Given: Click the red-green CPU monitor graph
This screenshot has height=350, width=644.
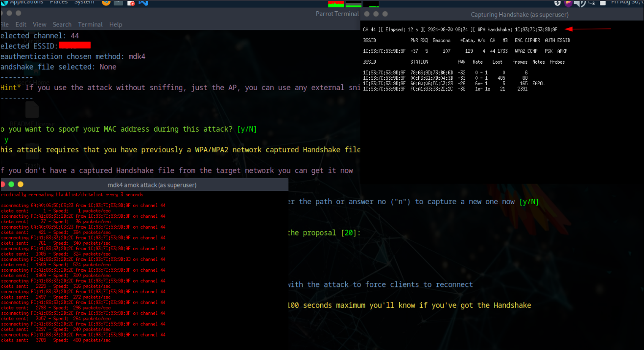Looking at the screenshot, I should point(336,3).
